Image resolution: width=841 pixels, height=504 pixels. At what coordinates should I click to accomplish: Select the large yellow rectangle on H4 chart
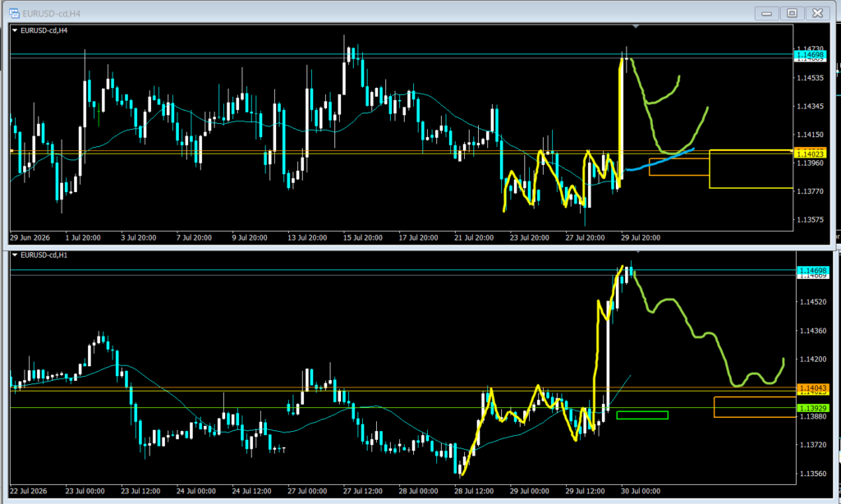(751, 169)
